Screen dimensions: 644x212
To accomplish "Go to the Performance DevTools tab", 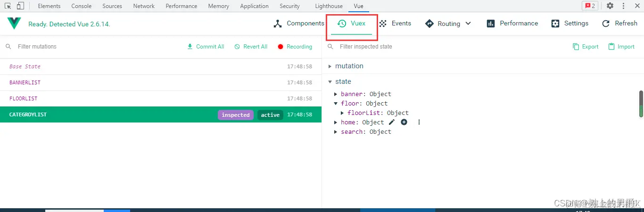I will point(182,6).
